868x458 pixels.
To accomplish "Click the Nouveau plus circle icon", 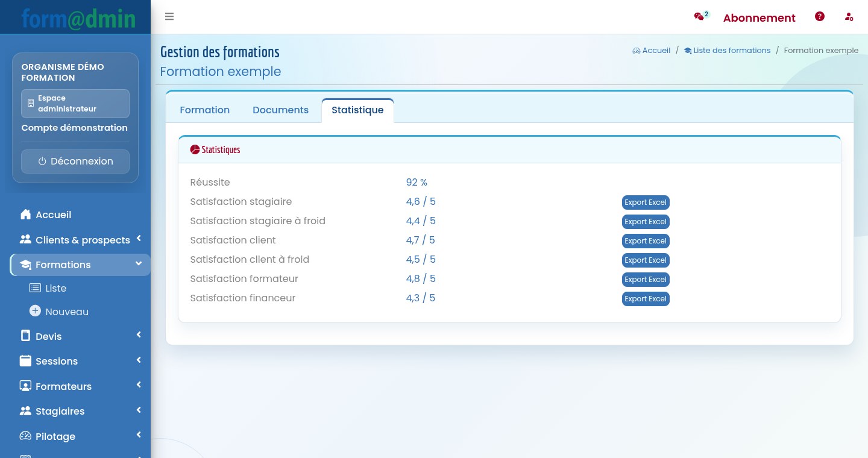I will coord(35,311).
